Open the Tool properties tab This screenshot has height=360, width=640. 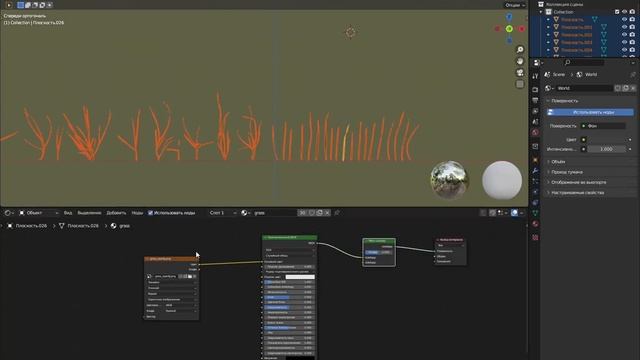click(535, 76)
